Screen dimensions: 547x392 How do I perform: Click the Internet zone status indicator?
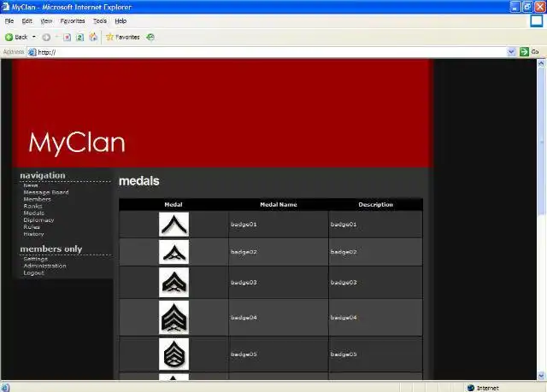pyautogui.click(x=483, y=388)
